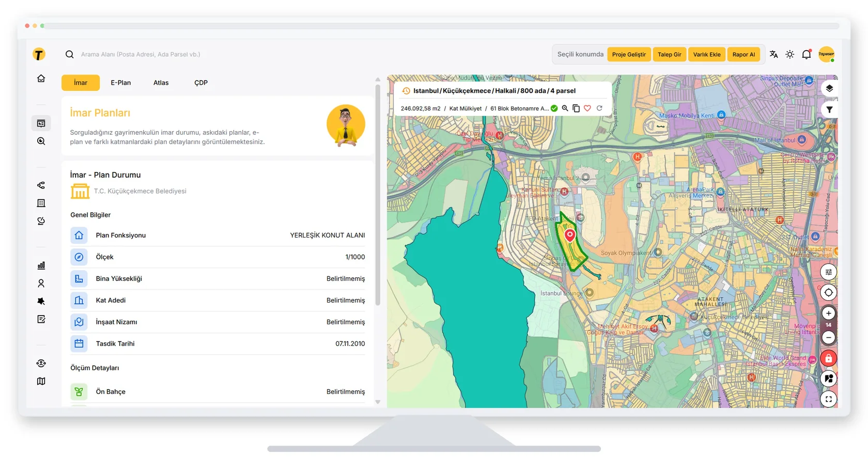Click the Varlık Ekle button
Viewport: 868px width, 472px height.
(707, 54)
